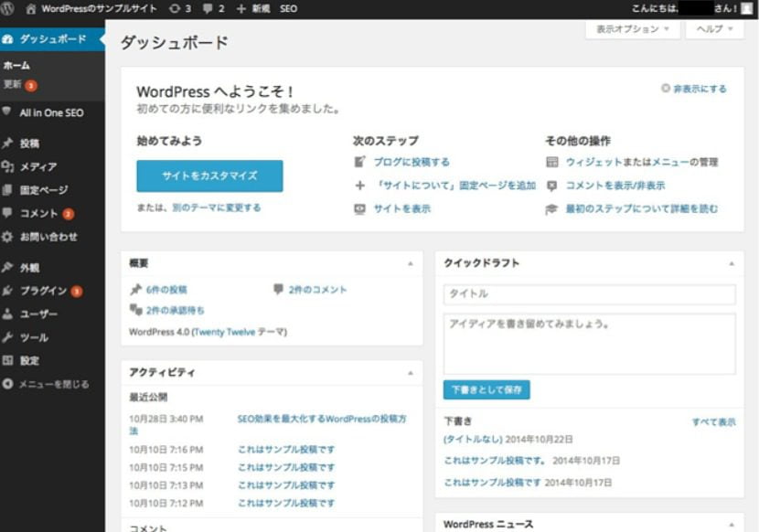Collapse the 概要 panel
The image size is (759, 532).
[x=411, y=264]
